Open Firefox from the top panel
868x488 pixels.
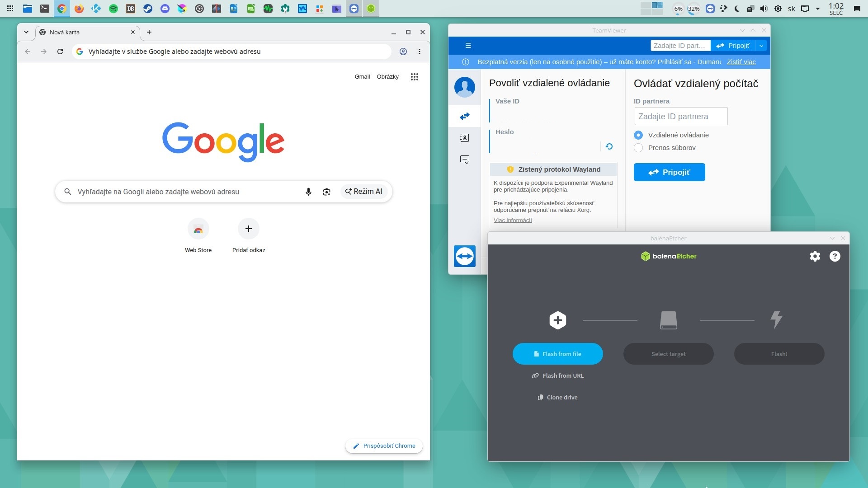(x=79, y=9)
